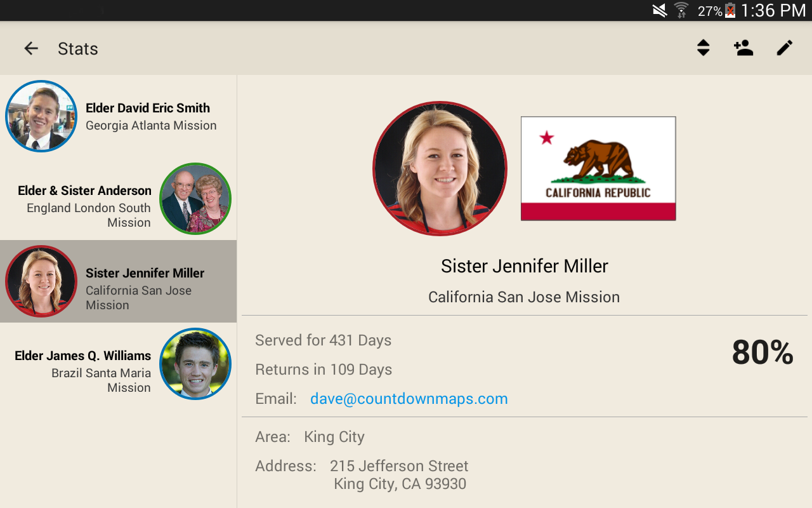Email dave@countdownmaps.com link
Viewport: 812px width, 508px height.
click(x=409, y=399)
